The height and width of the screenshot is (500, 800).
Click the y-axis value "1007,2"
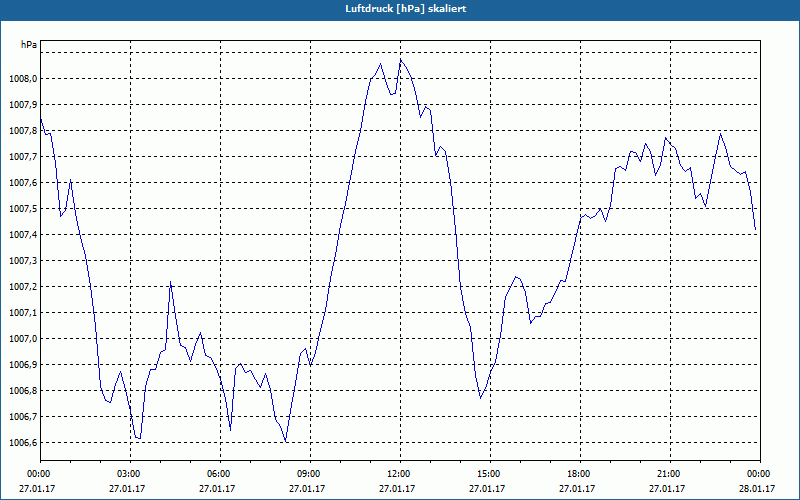coord(23,287)
